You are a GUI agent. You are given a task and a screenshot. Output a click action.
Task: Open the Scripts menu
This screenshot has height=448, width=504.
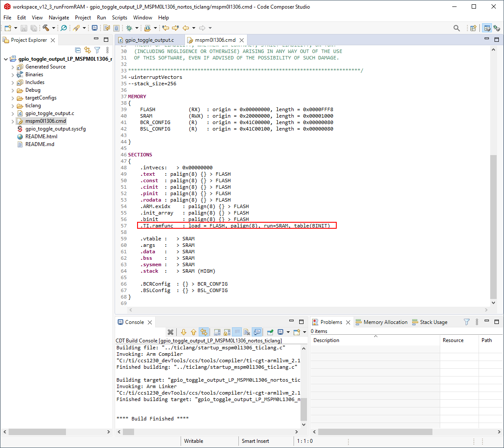[x=119, y=18]
